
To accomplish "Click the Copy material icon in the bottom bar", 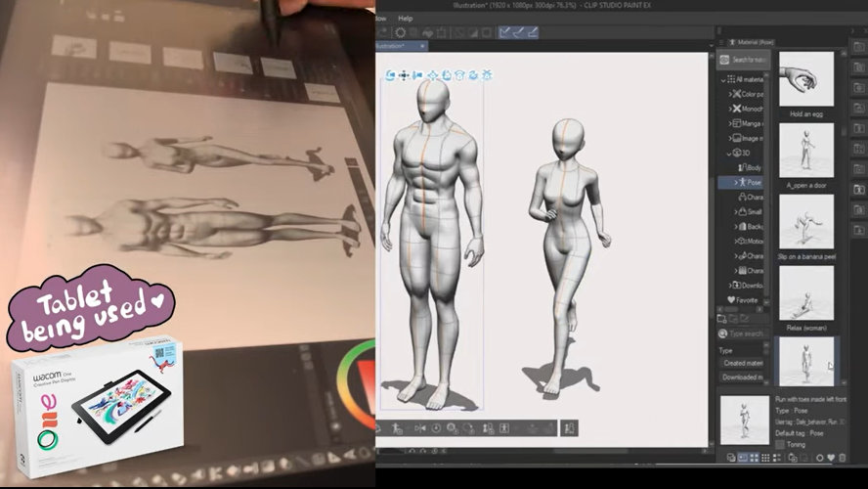I will [x=793, y=458].
